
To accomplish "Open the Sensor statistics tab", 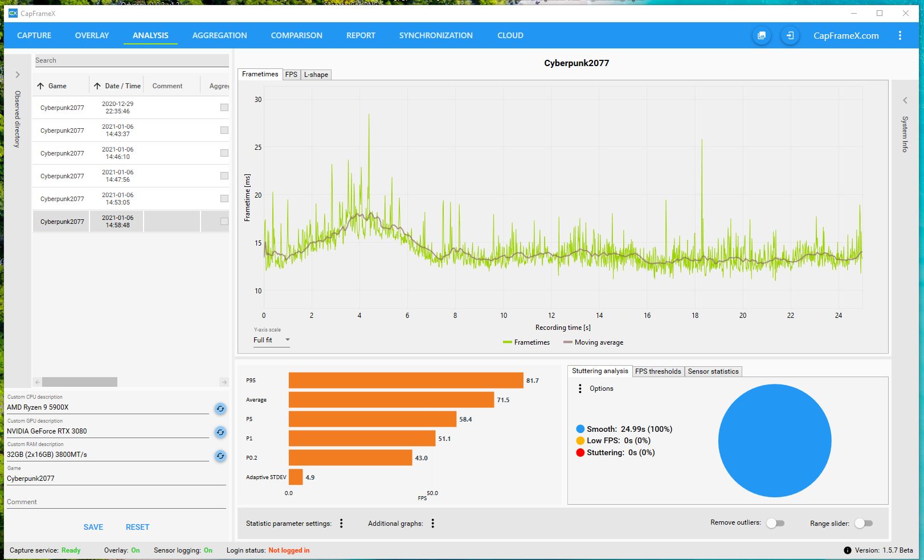I will pyautogui.click(x=713, y=371).
